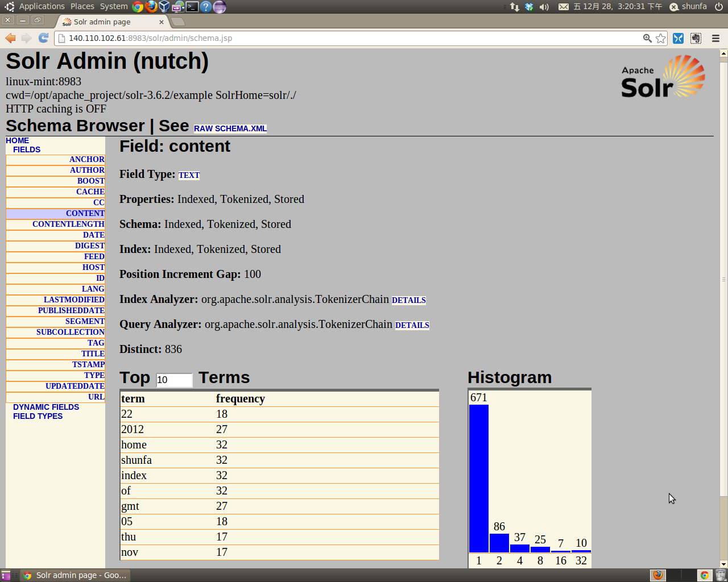Image resolution: width=728 pixels, height=582 pixels.
Task: Open the Dropbox tray indicator
Action: point(529,7)
